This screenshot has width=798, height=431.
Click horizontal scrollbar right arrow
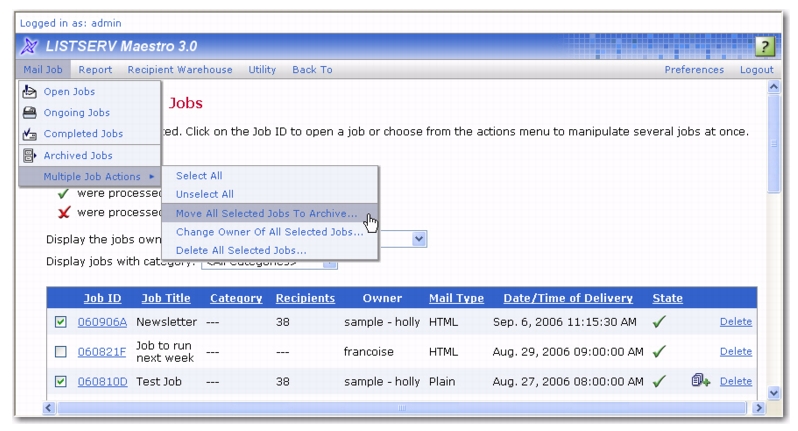(758, 408)
